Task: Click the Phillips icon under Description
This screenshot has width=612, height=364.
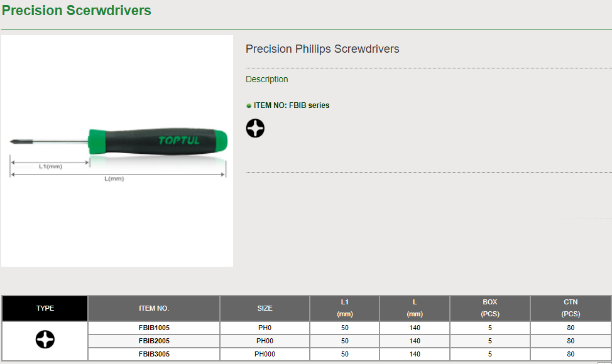Action: tap(255, 129)
